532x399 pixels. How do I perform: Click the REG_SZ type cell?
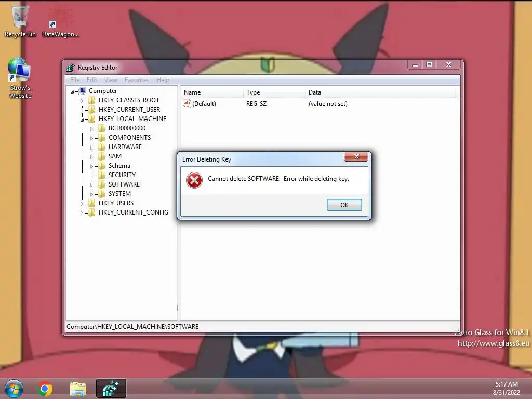256,104
